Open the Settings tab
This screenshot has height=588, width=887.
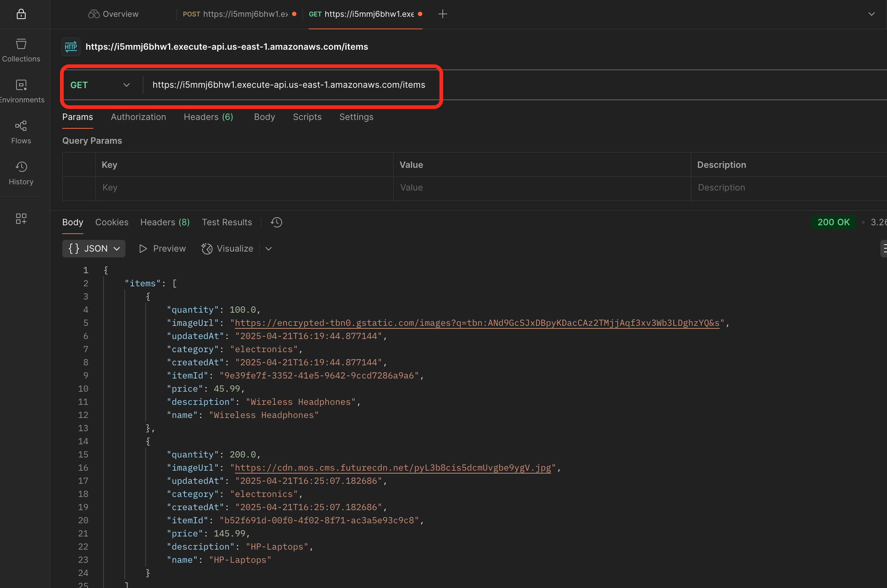(x=356, y=117)
